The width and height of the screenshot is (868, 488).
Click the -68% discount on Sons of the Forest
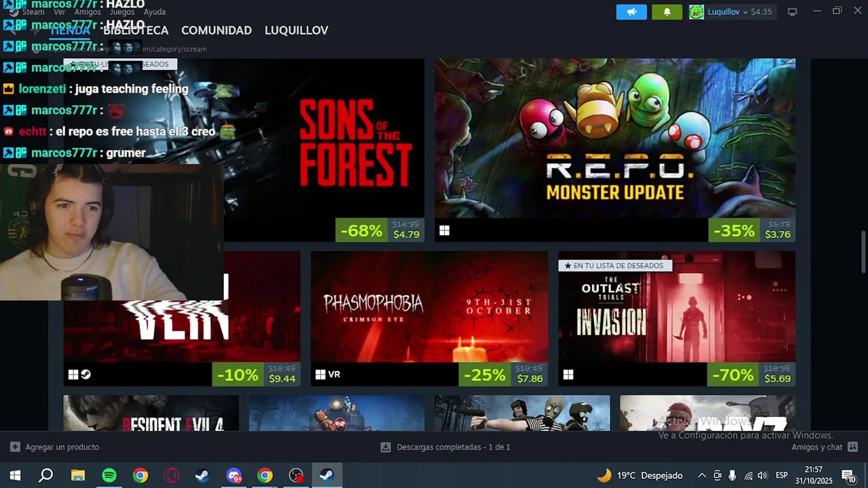[x=361, y=230]
